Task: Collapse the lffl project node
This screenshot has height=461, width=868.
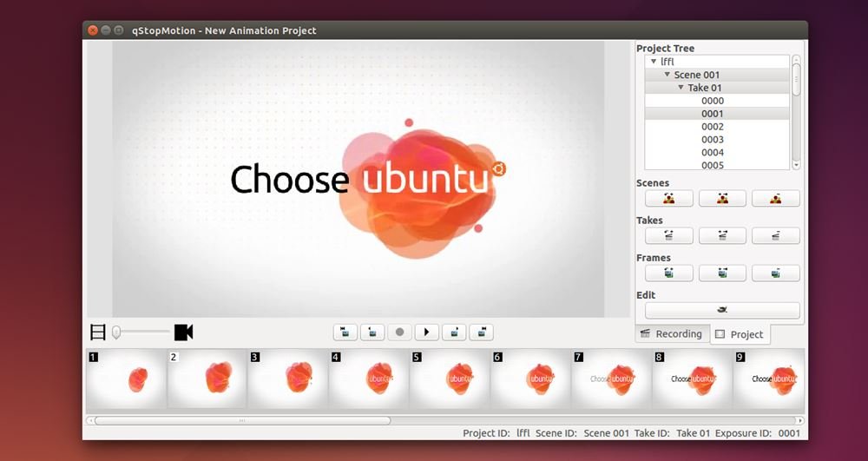Action: point(654,62)
